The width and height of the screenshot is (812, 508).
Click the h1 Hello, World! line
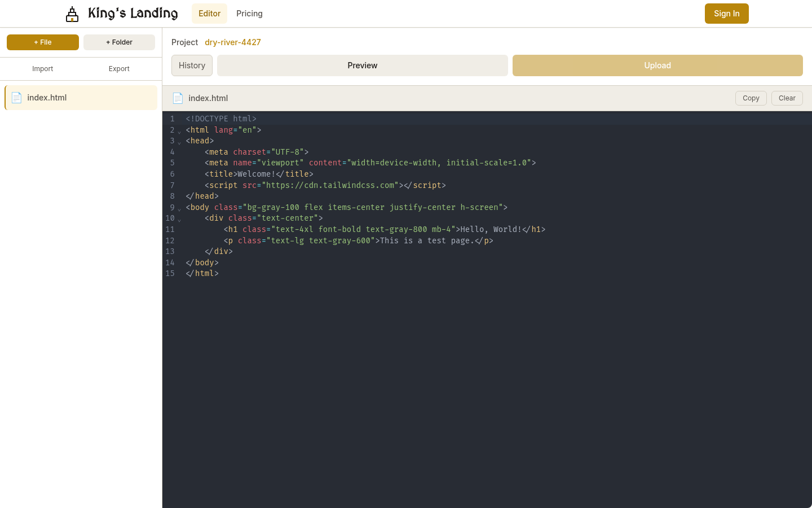tap(385, 229)
